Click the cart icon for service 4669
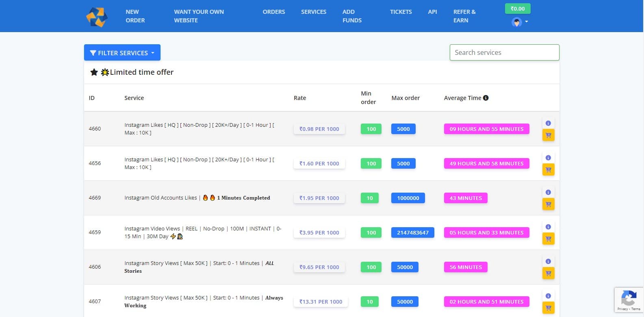Screen dimensions: 644x317 click(548, 204)
